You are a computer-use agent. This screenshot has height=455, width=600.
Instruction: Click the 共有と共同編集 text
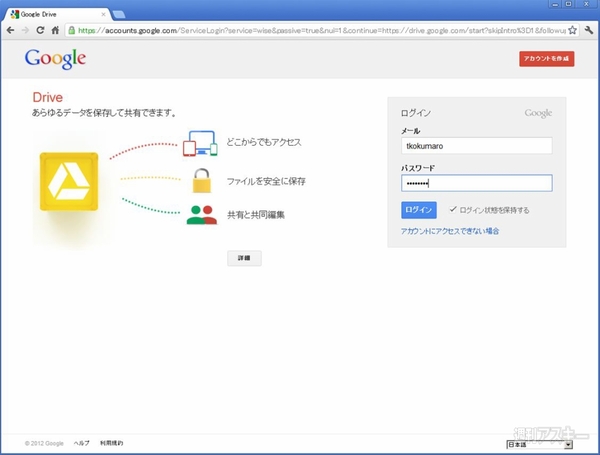[256, 215]
